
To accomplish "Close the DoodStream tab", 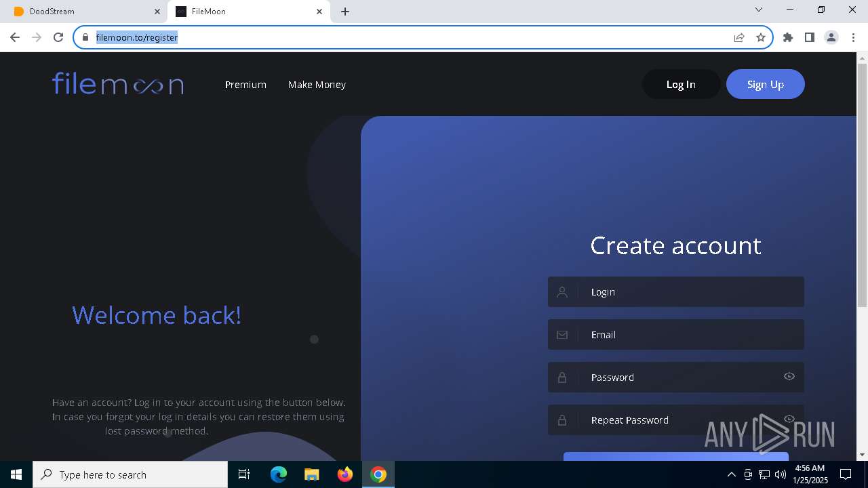I will (x=157, y=12).
